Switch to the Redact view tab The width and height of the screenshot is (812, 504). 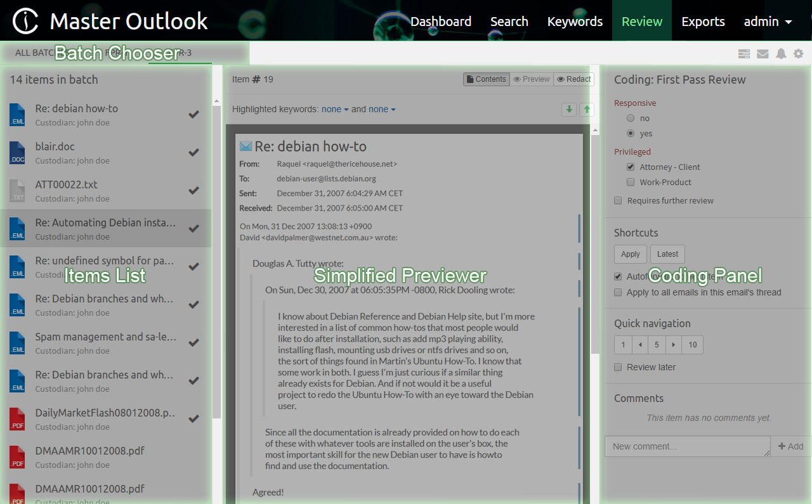click(x=573, y=79)
